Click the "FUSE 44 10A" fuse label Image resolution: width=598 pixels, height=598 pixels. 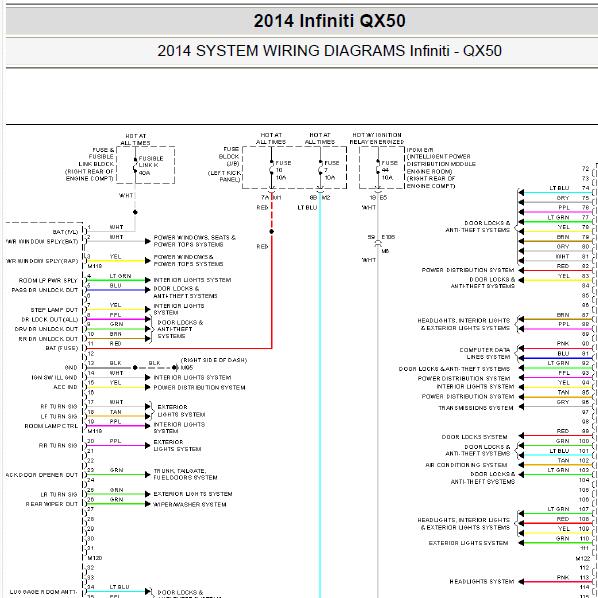(389, 170)
